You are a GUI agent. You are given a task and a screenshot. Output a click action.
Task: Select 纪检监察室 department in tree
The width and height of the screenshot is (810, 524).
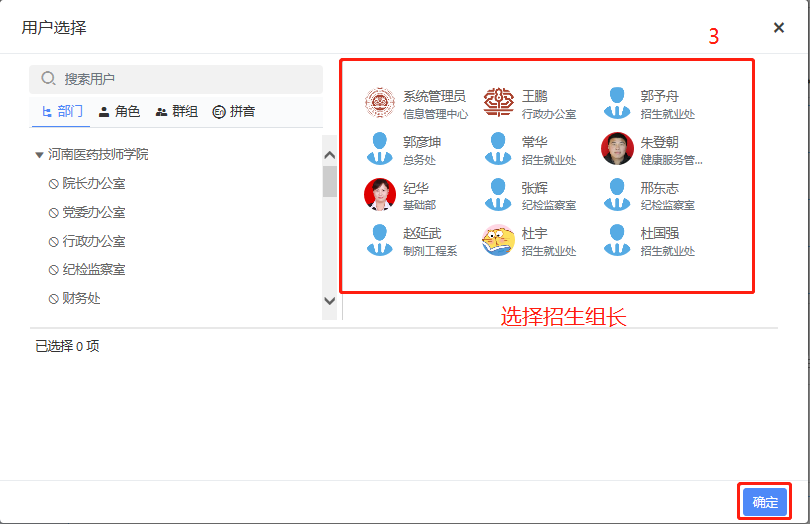pos(94,270)
